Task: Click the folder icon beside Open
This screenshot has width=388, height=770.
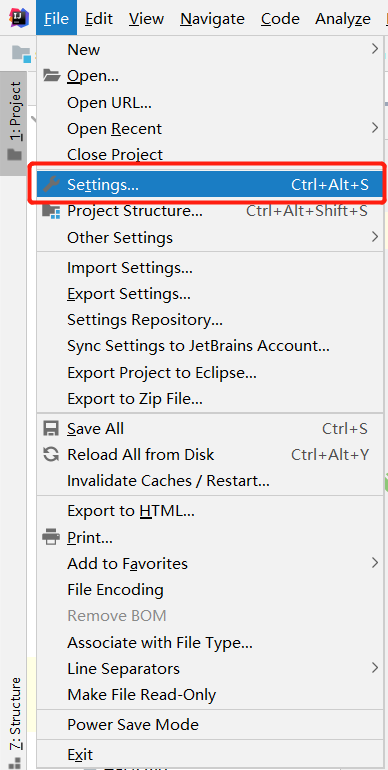Action: coord(52,76)
